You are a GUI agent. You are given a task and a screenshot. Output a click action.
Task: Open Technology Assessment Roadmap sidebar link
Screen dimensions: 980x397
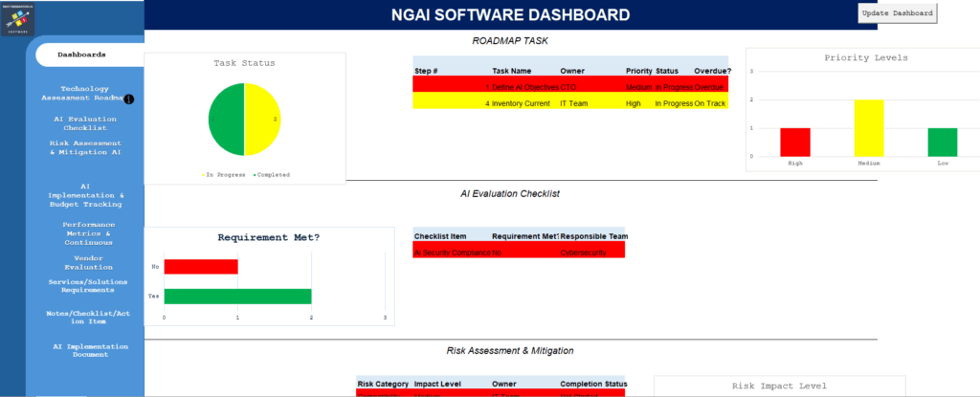(84, 93)
